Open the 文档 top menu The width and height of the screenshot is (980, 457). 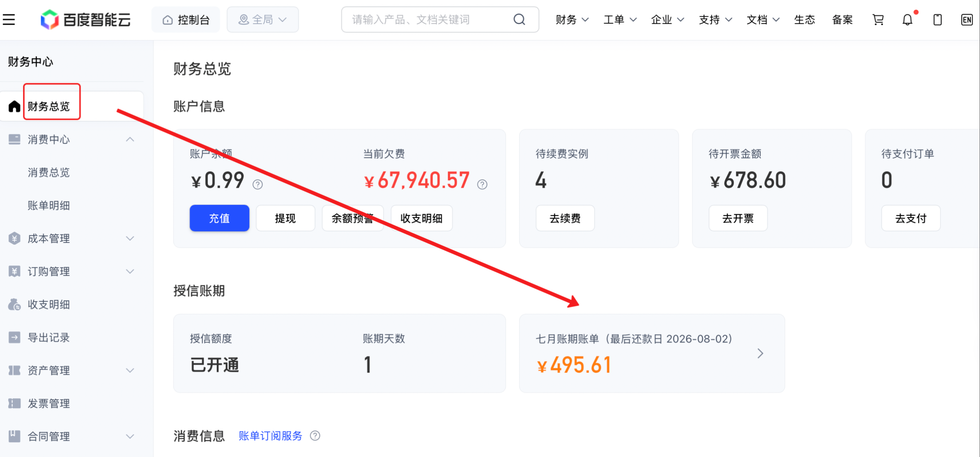pyautogui.click(x=763, y=19)
